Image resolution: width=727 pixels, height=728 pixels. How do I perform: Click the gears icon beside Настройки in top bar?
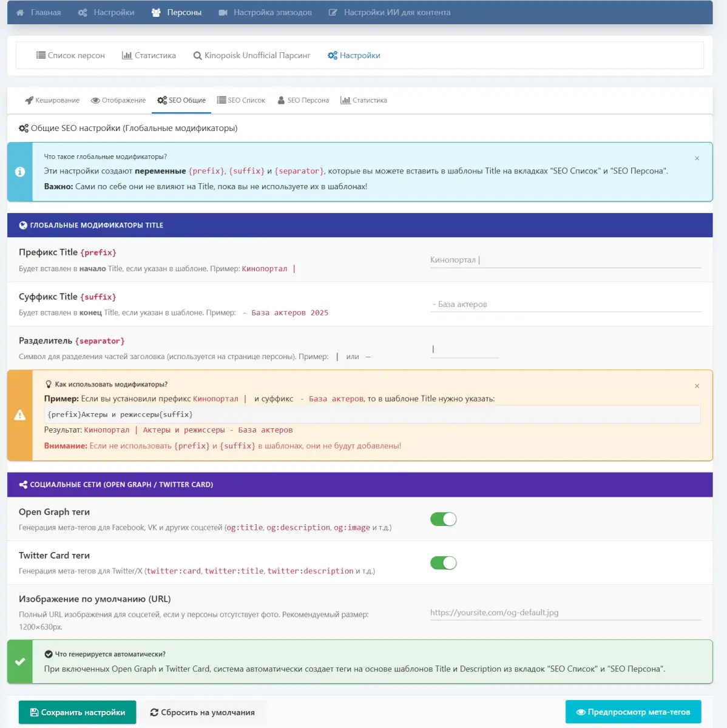83,13
